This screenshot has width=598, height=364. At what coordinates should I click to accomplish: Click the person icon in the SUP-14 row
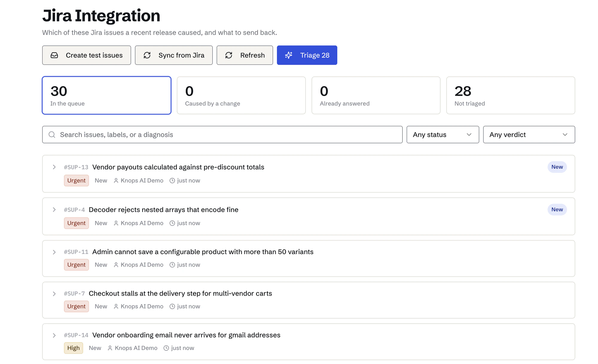(x=110, y=348)
